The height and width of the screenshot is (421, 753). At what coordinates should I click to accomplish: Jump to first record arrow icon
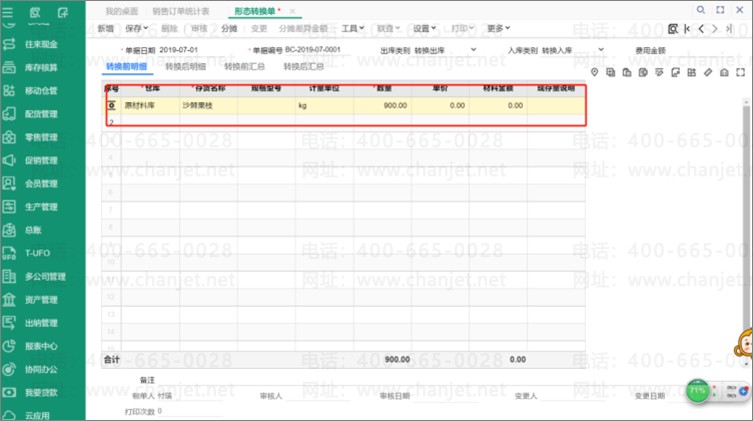(x=687, y=29)
